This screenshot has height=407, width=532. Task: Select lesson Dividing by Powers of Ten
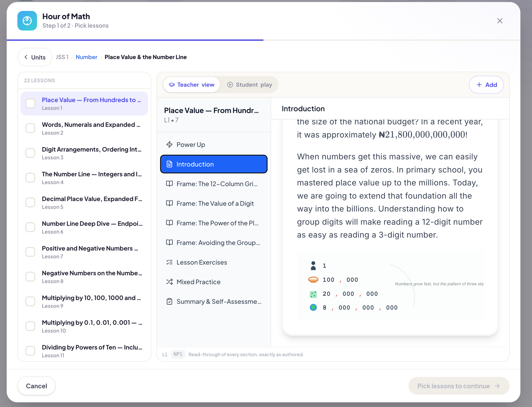(x=84, y=351)
